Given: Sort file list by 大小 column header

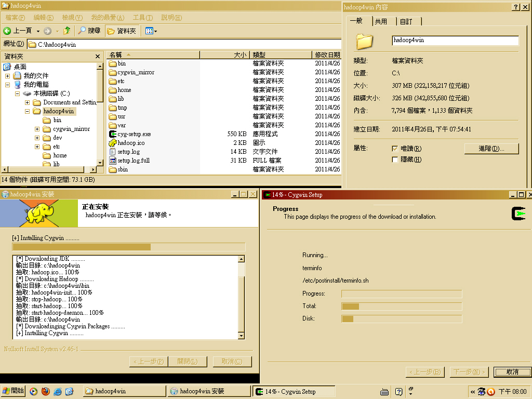Looking at the screenshot, I should tap(224, 55).
